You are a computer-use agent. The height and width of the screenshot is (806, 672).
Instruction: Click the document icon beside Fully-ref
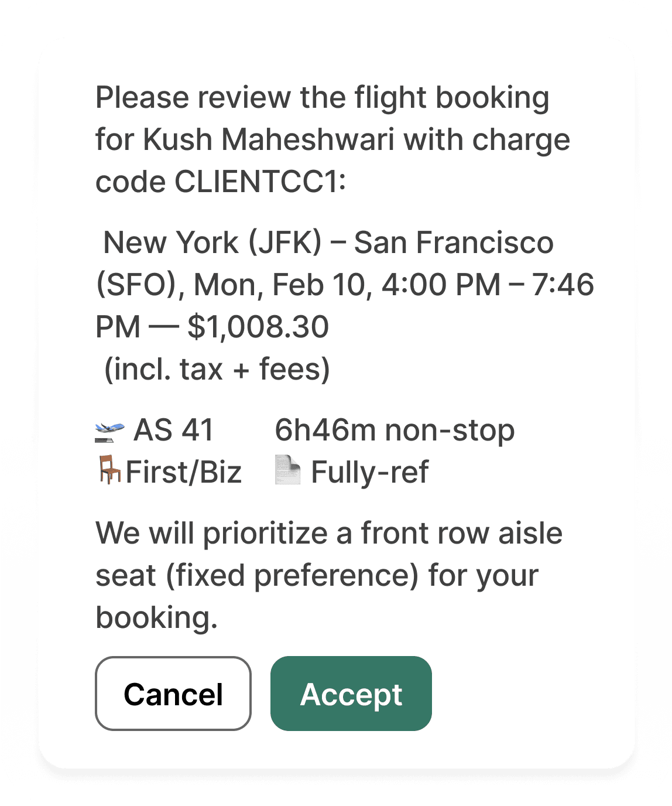287,471
